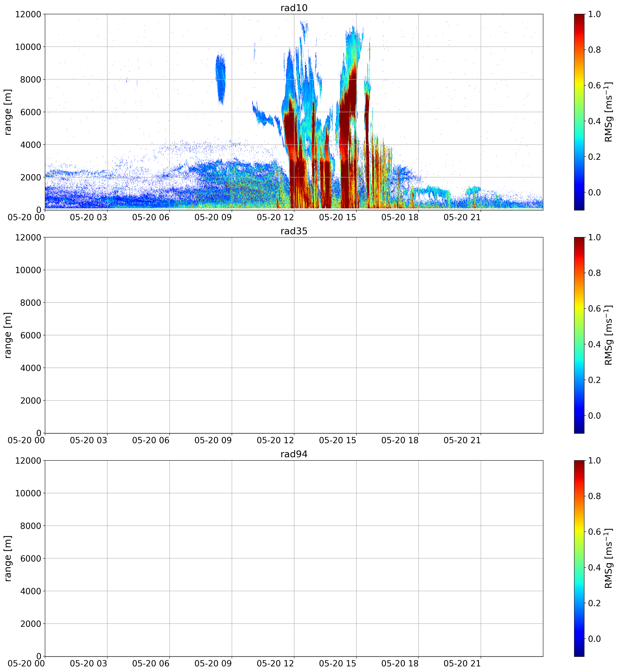Click the 6000 y-tick on the rad10 axis

click(31, 112)
